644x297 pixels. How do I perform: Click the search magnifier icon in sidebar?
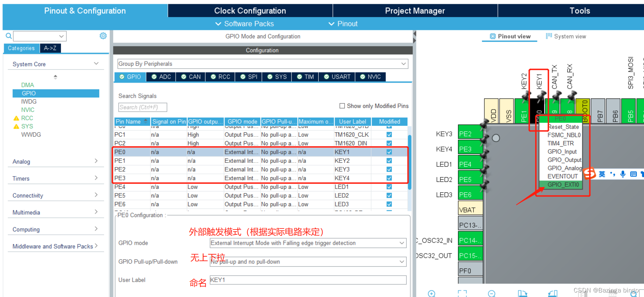coord(9,36)
